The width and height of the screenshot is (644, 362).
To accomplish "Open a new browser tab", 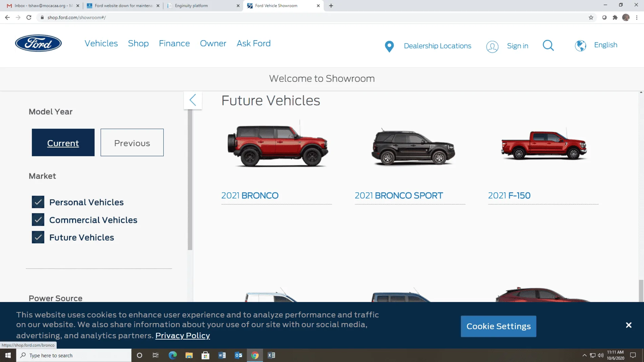I will pos(331,6).
